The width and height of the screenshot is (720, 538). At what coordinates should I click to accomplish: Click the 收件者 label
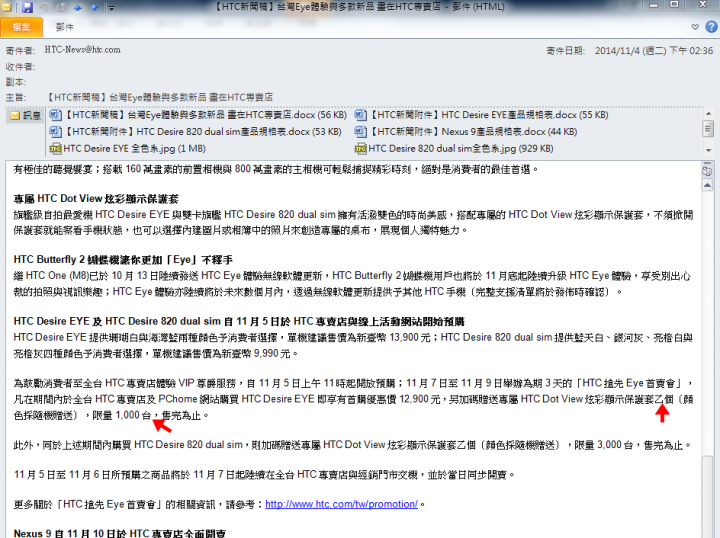20,67
